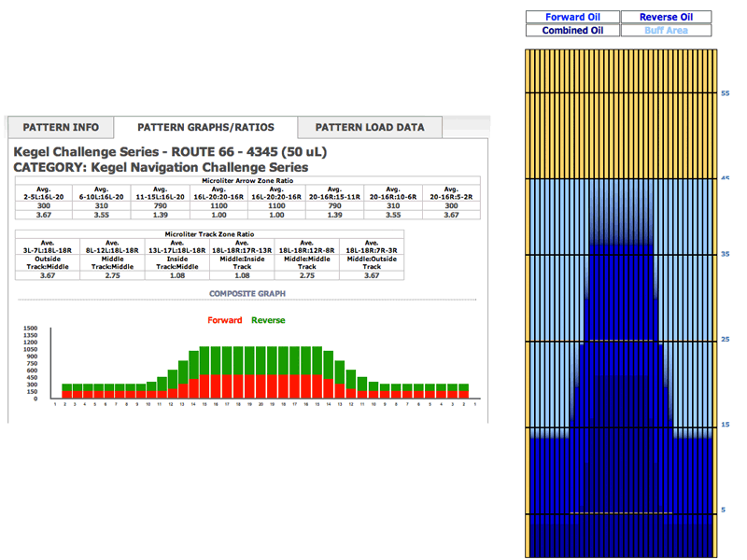Click the 55 distance marker beside the lane
The image size is (747, 560).
(x=726, y=93)
